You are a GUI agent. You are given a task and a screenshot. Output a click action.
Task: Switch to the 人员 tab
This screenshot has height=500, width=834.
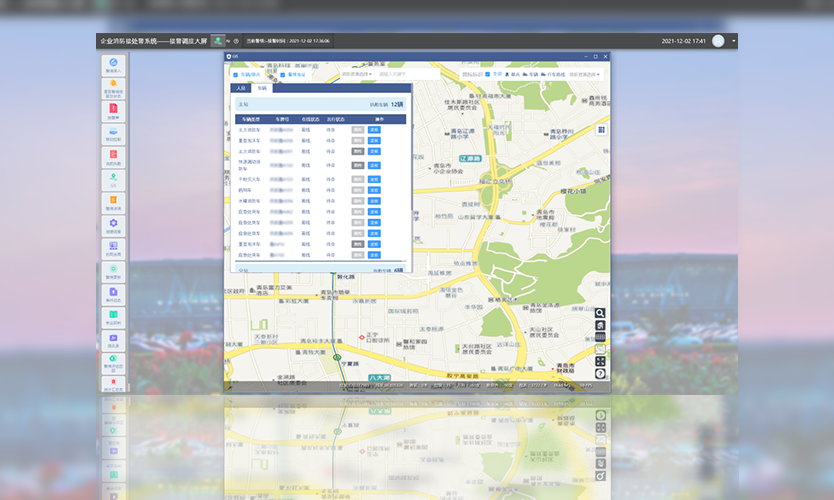point(241,88)
